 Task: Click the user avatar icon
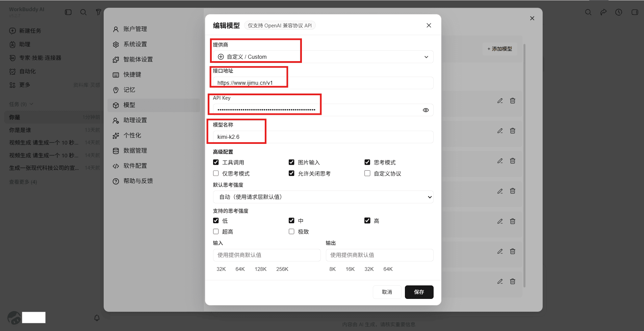14,318
